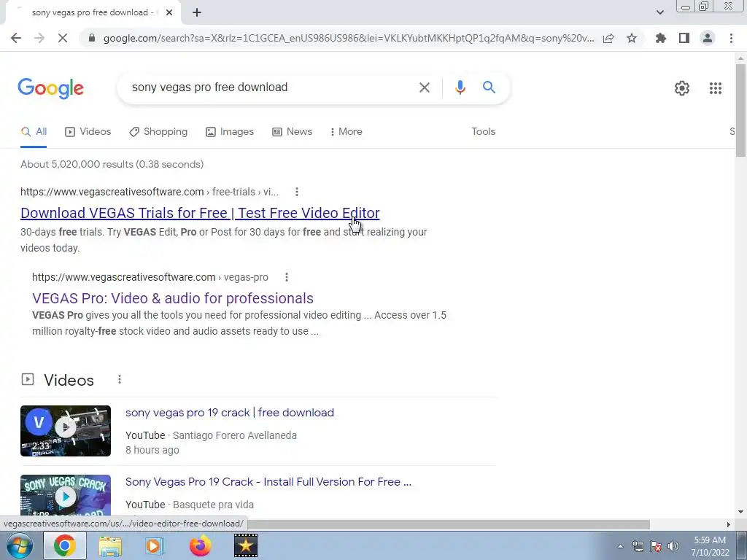Switch to the News tab
Screen dimensions: 747x560
292,132
